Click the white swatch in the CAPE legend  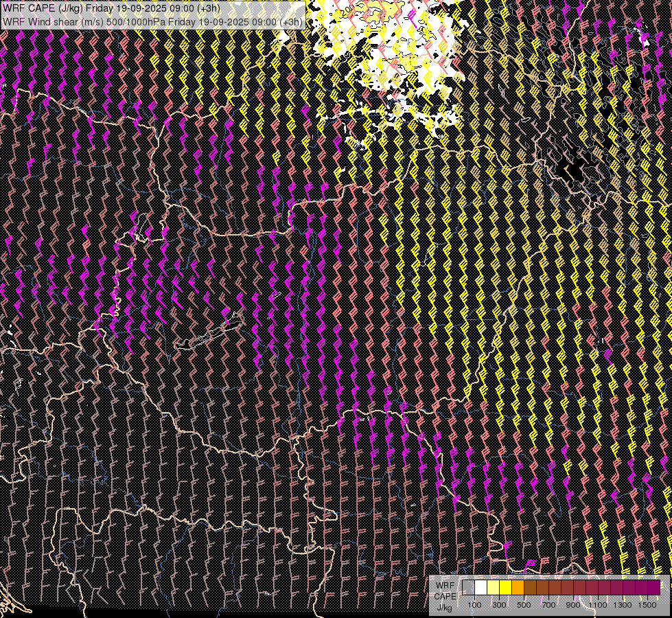(x=481, y=588)
